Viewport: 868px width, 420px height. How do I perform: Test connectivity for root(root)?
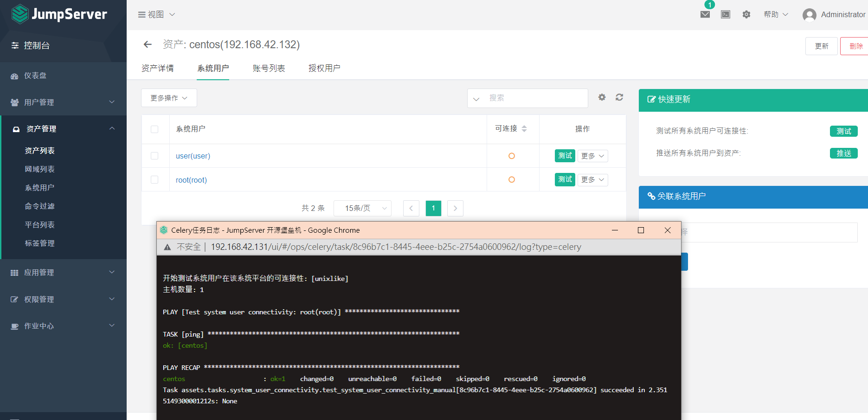565,179
